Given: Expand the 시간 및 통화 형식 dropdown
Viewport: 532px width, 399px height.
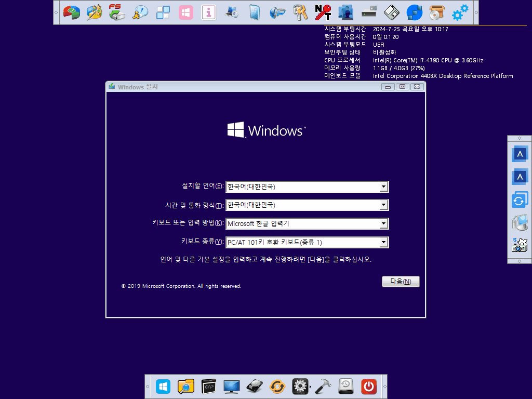Looking at the screenshot, I should tap(383, 205).
